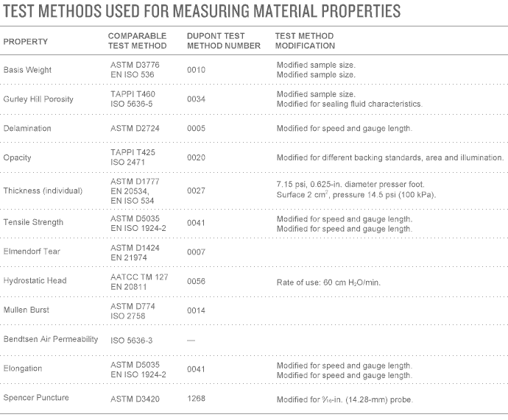Click the page title 'Test Methods Used' heading
The height and width of the screenshot is (420, 508).
click(202, 11)
